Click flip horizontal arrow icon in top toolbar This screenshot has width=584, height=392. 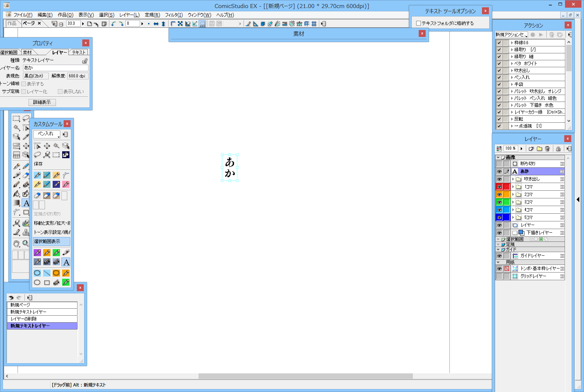point(156,24)
